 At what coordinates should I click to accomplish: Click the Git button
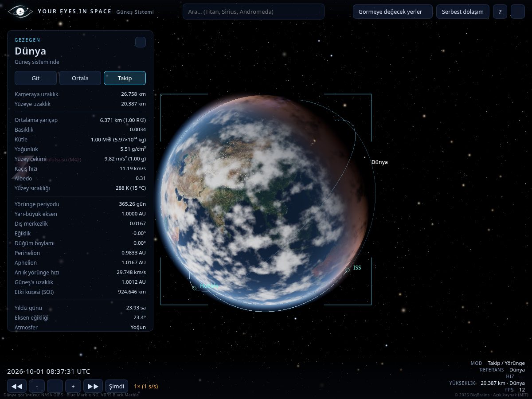coord(35,78)
